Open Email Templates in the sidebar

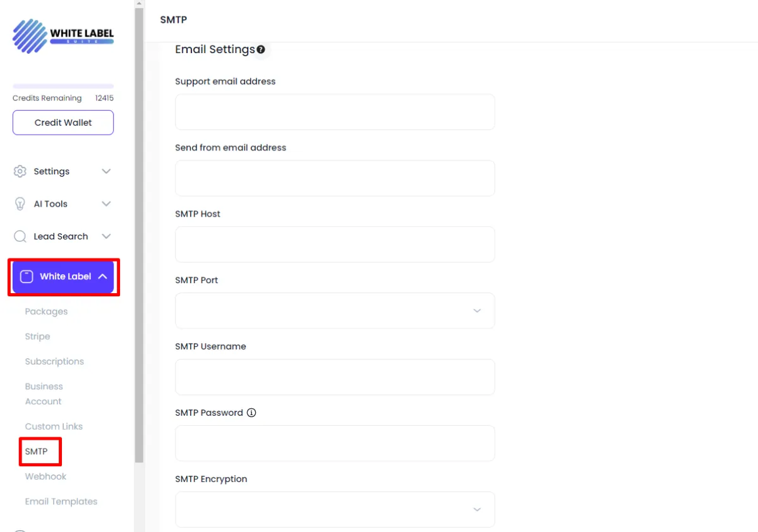click(x=61, y=502)
